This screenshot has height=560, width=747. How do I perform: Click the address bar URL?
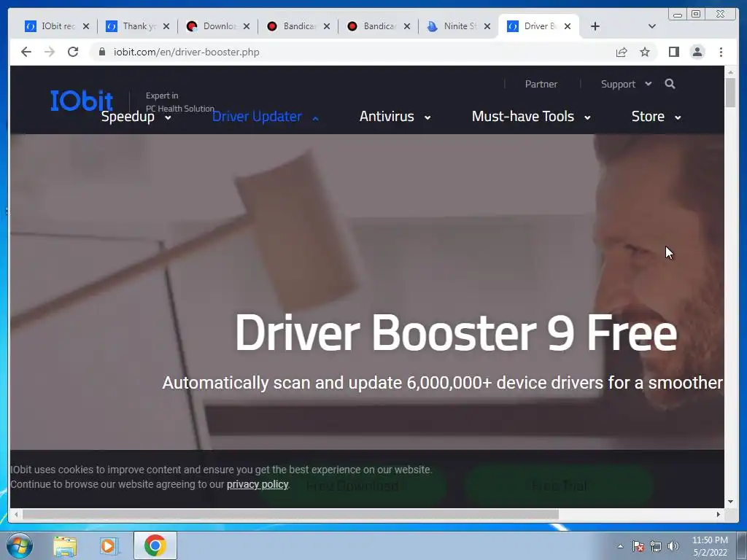(186, 52)
